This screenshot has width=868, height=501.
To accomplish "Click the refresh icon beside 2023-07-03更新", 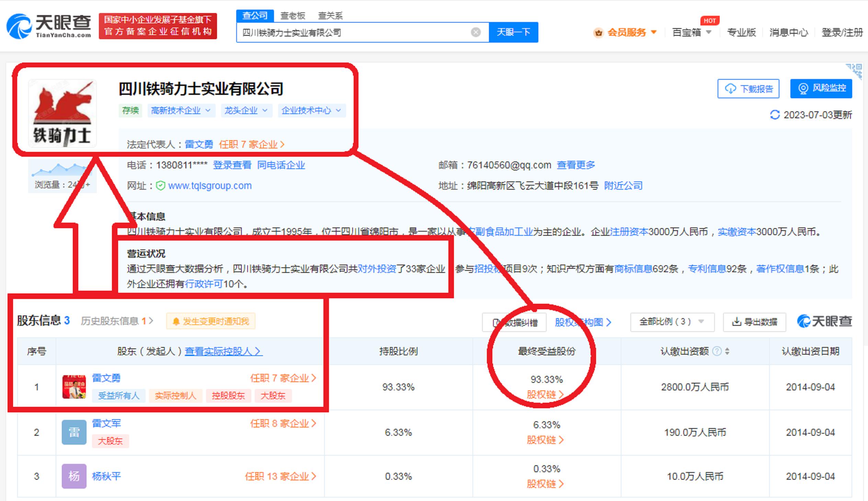I will (775, 114).
